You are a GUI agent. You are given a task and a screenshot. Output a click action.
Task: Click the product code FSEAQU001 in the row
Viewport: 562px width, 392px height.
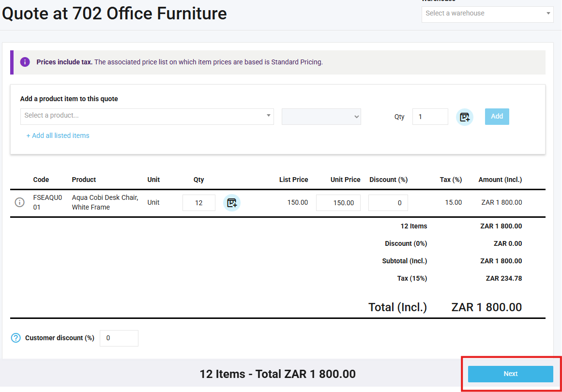[x=45, y=202]
